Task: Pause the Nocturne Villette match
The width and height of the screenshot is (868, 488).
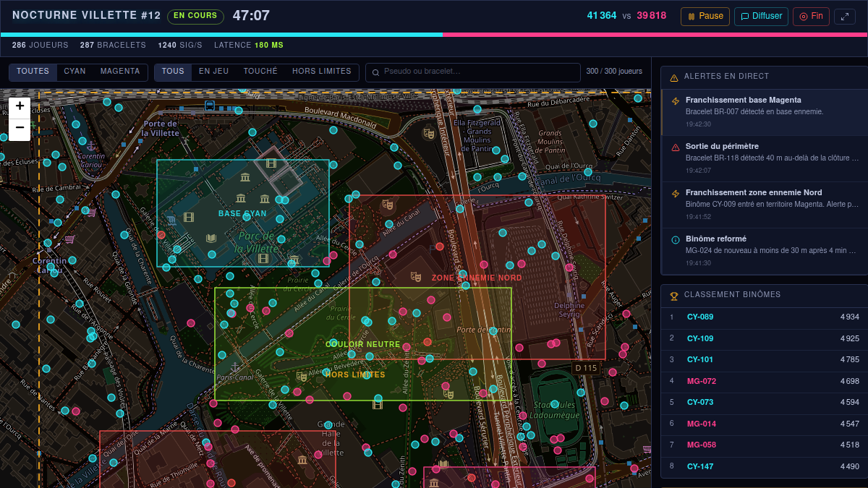Action: click(x=705, y=16)
